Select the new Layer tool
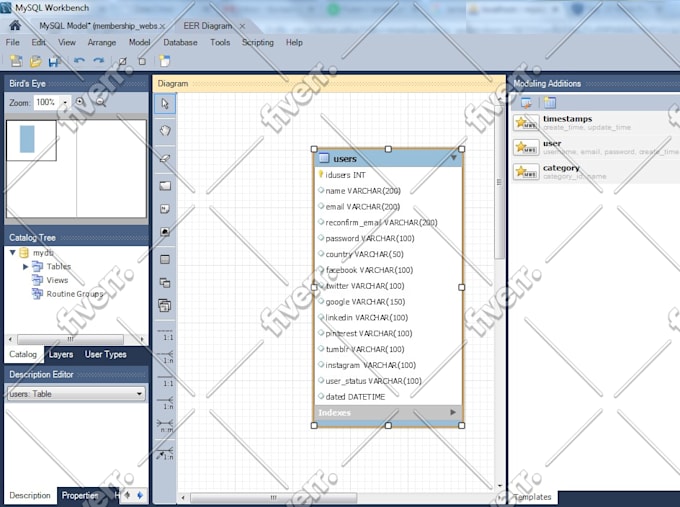The width and height of the screenshot is (680, 507). click(x=165, y=186)
